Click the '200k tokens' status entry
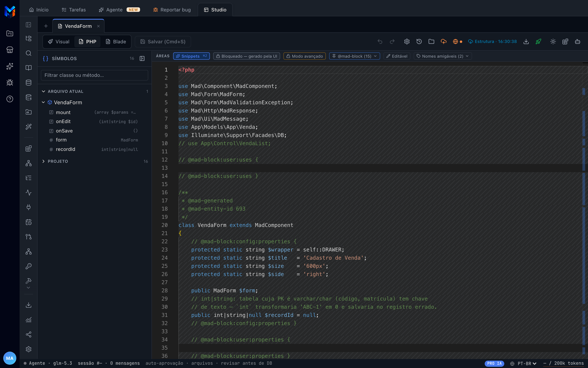 tap(564, 363)
